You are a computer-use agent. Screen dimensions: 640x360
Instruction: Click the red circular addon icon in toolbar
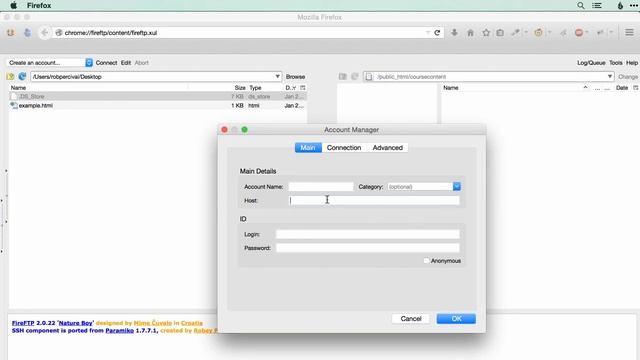coord(579,33)
